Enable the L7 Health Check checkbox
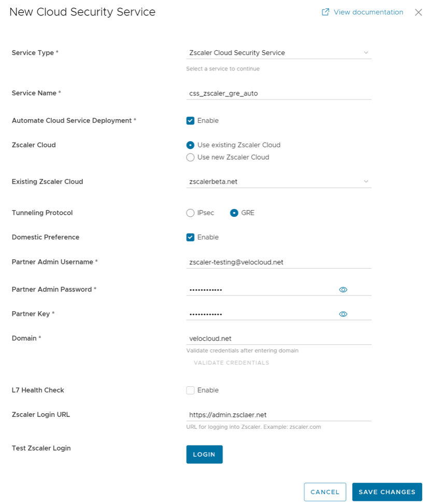 (x=191, y=390)
